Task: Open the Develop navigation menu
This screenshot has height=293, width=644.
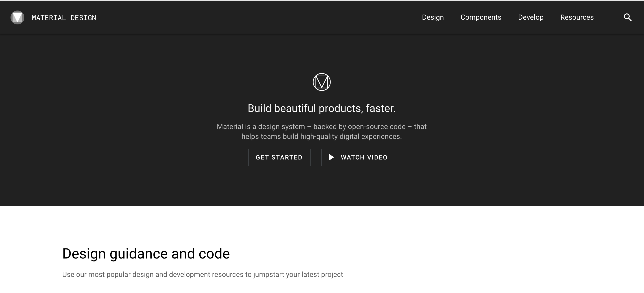Action: click(531, 17)
